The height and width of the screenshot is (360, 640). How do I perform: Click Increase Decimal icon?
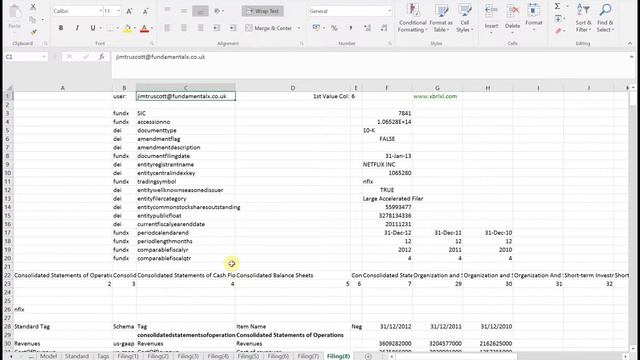point(367,28)
